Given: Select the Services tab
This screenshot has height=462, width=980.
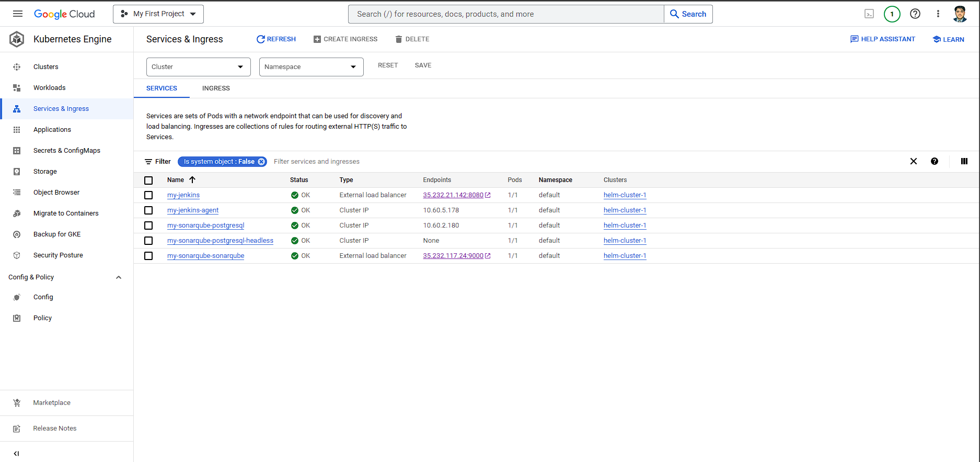Looking at the screenshot, I should (x=162, y=88).
